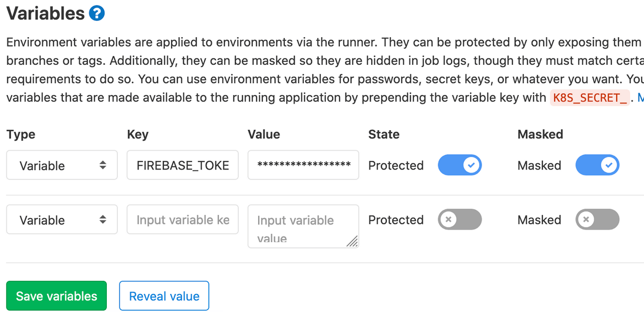Select Variable in the new row Type dropdown

click(61, 219)
